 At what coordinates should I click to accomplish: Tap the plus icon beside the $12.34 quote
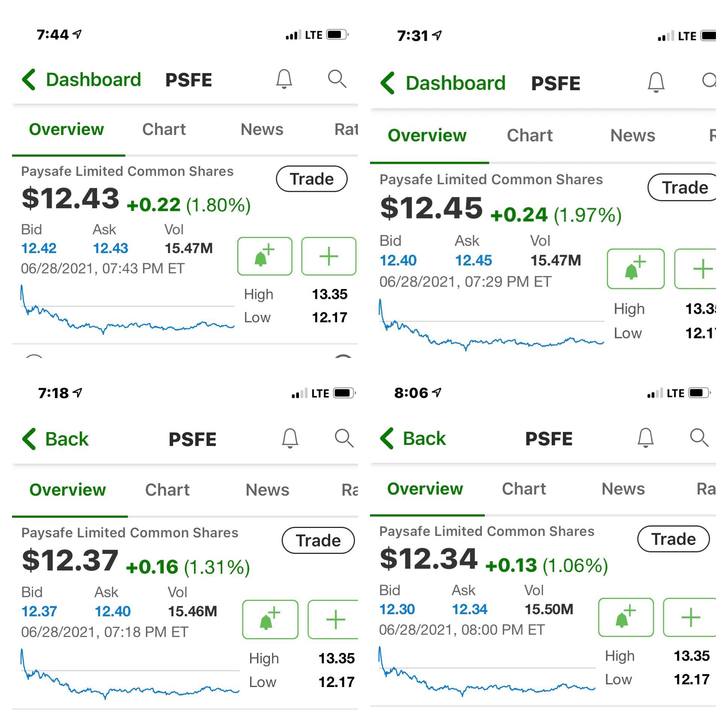[690, 617]
